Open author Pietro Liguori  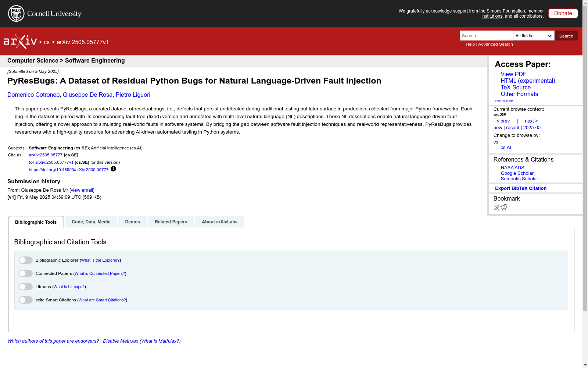point(133,95)
